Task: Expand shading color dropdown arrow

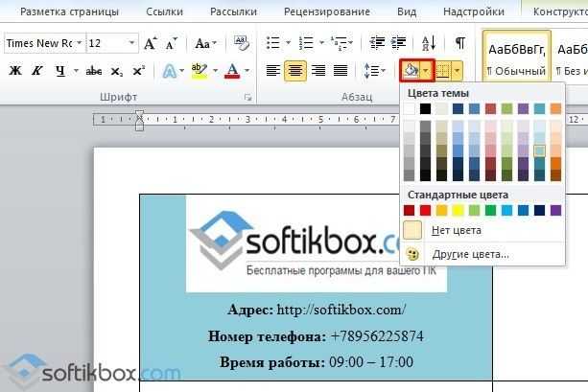Action: (x=426, y=71)
